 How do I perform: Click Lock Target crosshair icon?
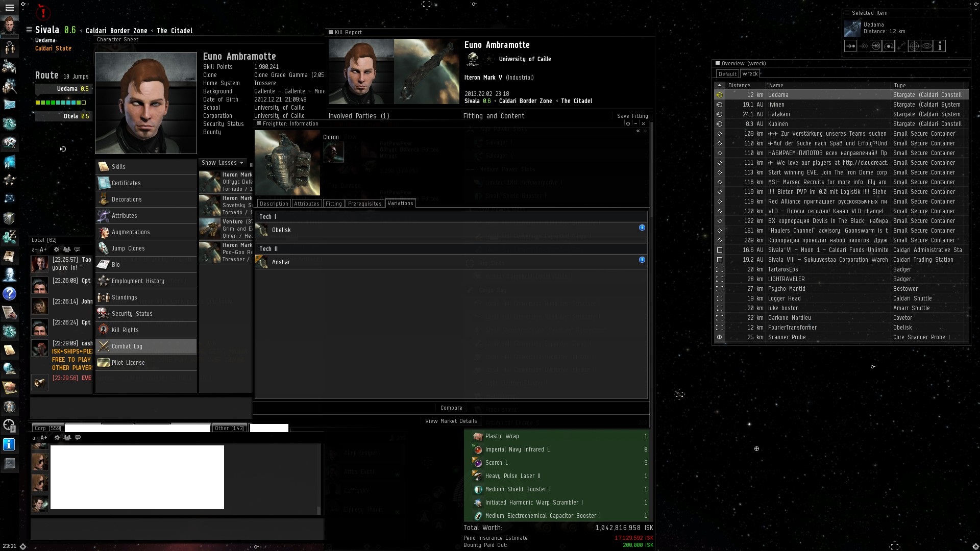(x=914, y=46)
